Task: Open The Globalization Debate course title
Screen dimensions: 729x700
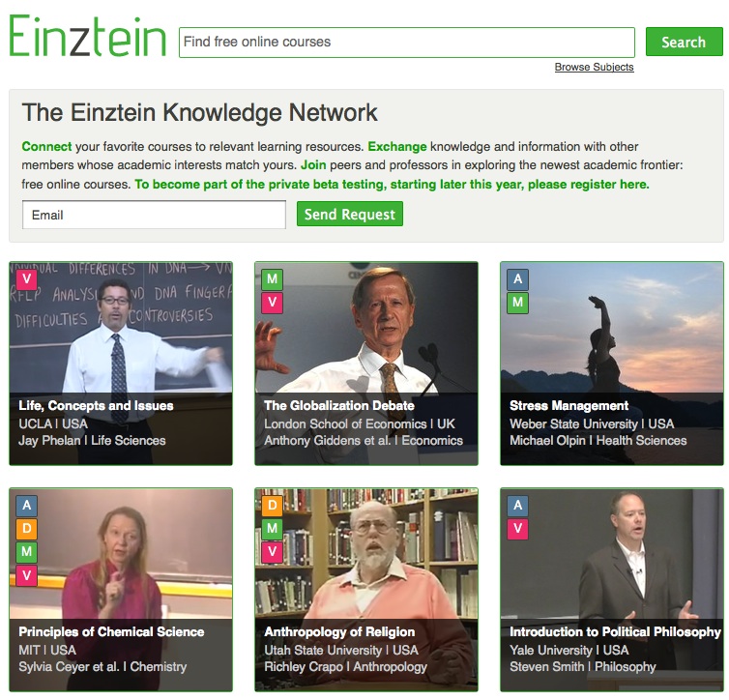Action: coord(339,405)
